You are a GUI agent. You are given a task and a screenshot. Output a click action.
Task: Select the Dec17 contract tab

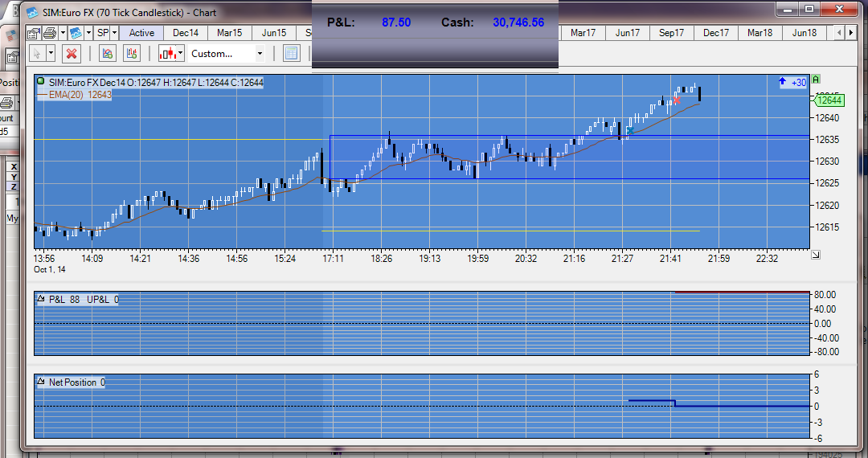coord(716,33)
